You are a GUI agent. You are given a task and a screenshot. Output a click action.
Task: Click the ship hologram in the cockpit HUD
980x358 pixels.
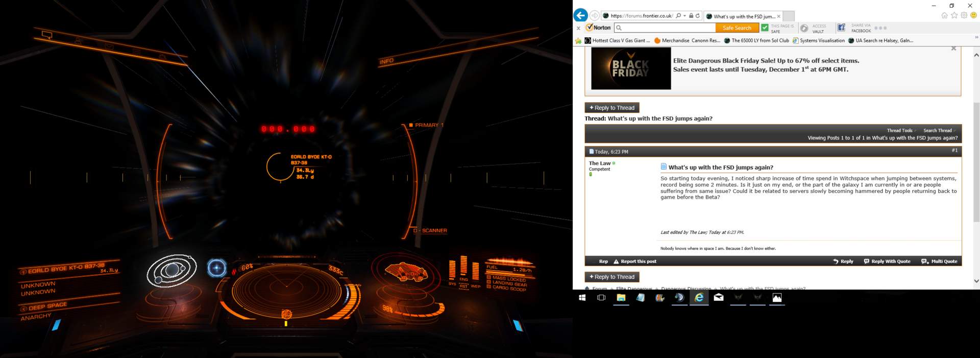pos(406,271)
